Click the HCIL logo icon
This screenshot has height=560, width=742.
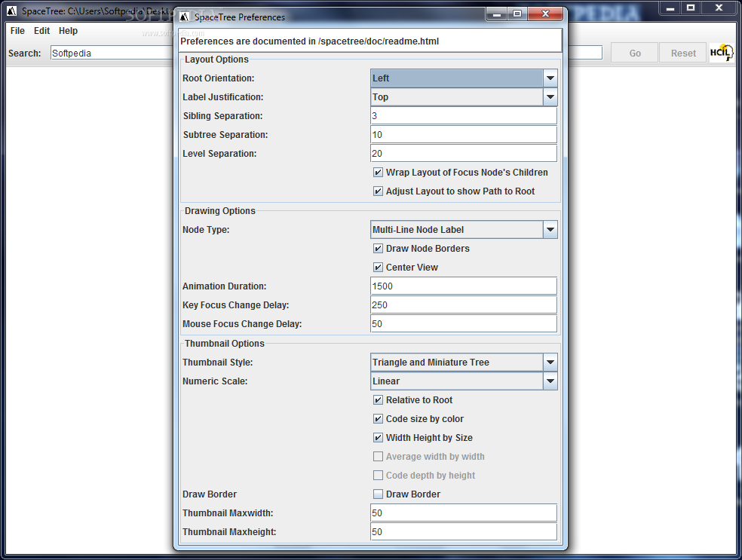pyautogui.click(x=721, y=53)
